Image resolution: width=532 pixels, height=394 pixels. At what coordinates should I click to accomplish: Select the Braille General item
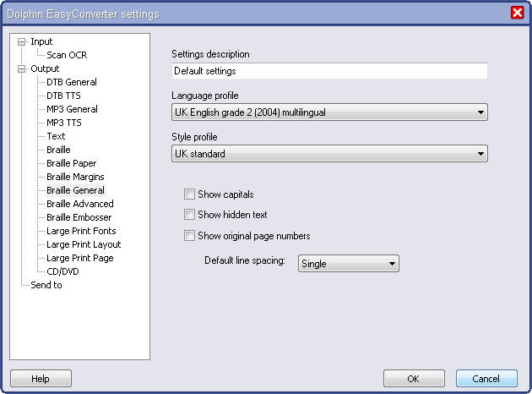75,190
